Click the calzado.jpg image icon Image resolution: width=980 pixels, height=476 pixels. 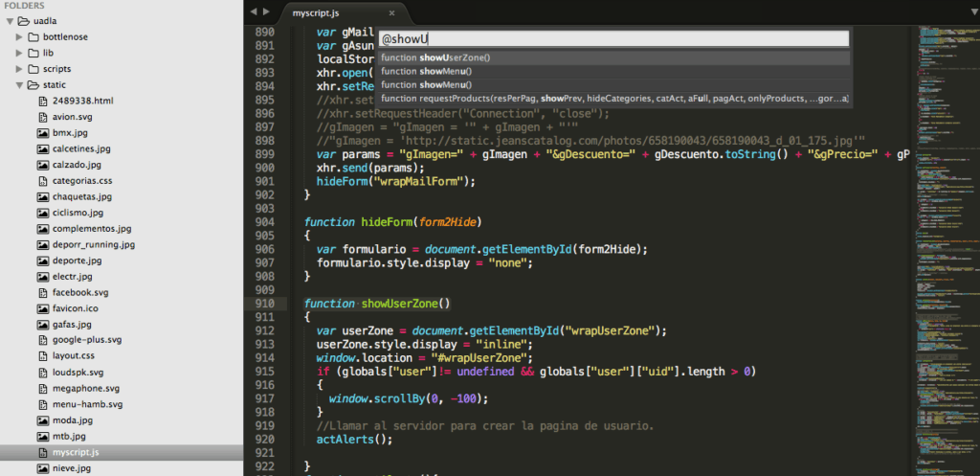point(42,165)
